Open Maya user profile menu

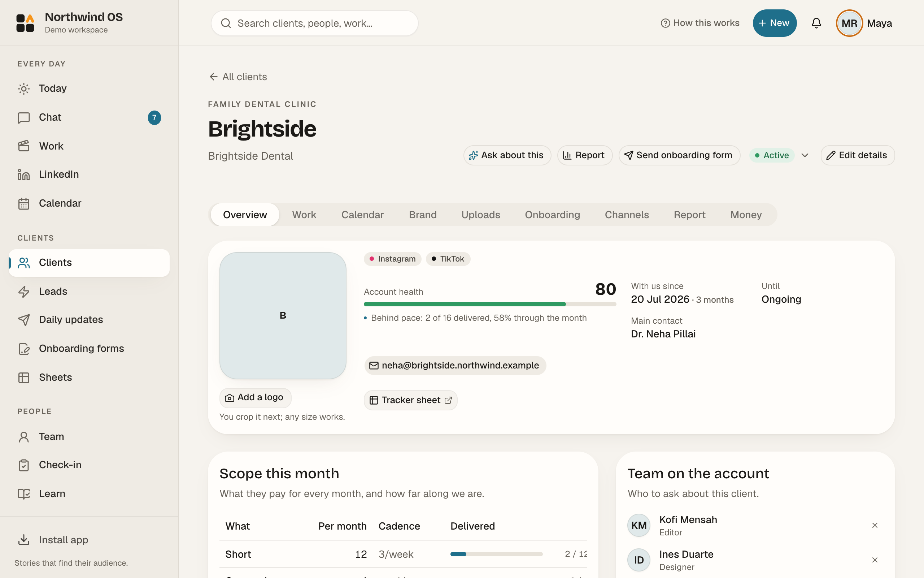pos(864,23)
